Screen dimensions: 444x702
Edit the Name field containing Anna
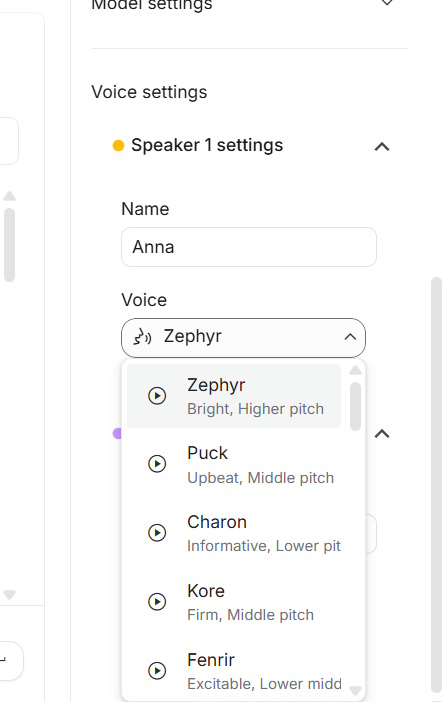249,247
